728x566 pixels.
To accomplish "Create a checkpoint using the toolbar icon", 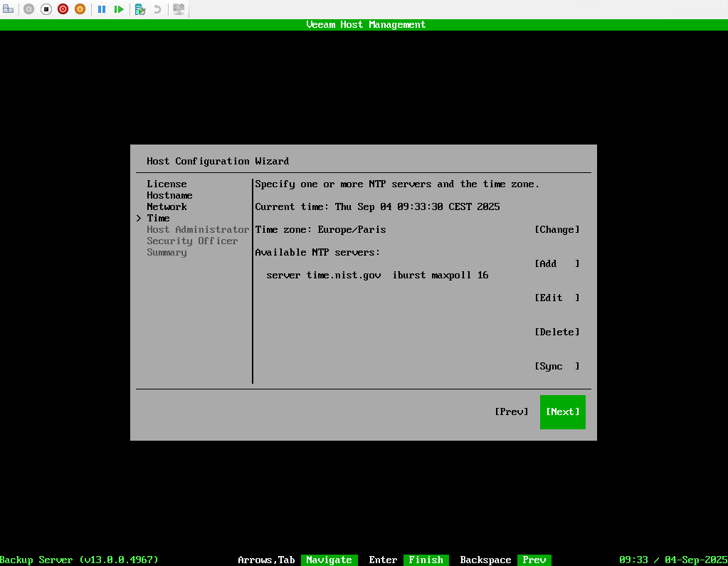I will 140,9.
